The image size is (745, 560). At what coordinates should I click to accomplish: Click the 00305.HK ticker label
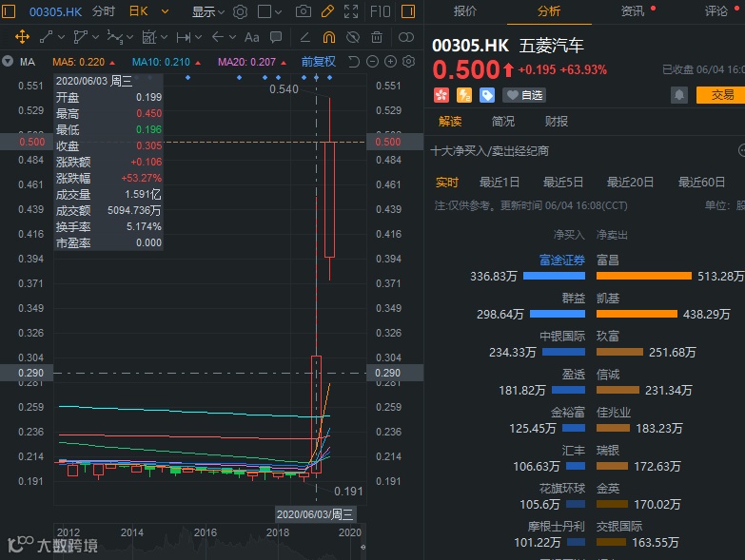coord(55,11)
